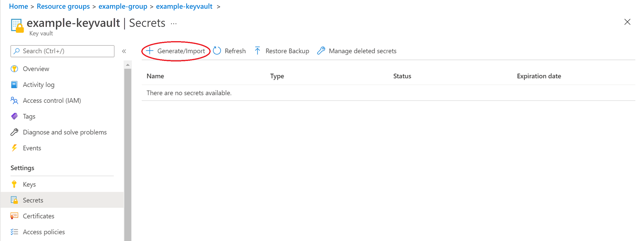Click the Restore Backup upload arrow icon
This screenshot has height=241, width=644.
point(258,51)
